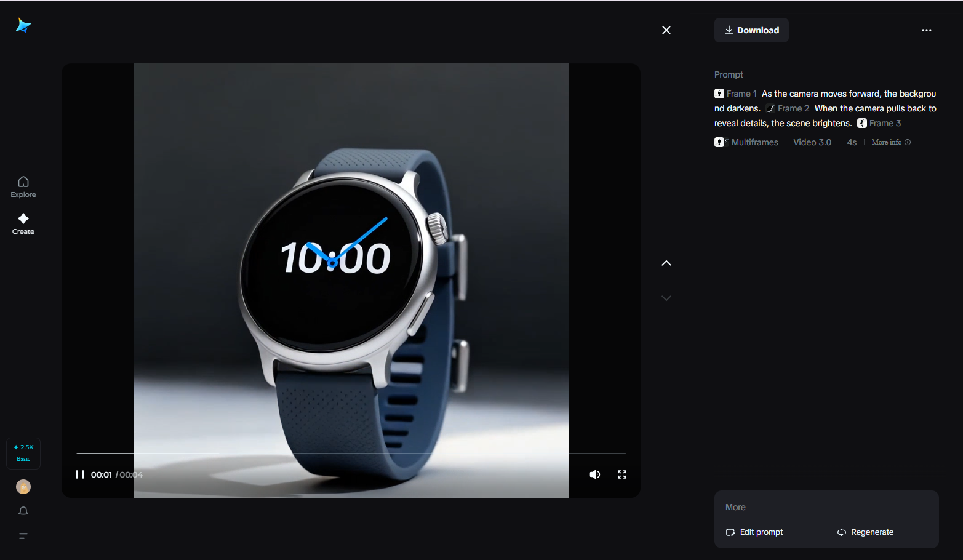This screenshot has height=560, width=963.
Task: Click the up chevron to view previous video
Action: pyautogui.click(x=666, y=263)
